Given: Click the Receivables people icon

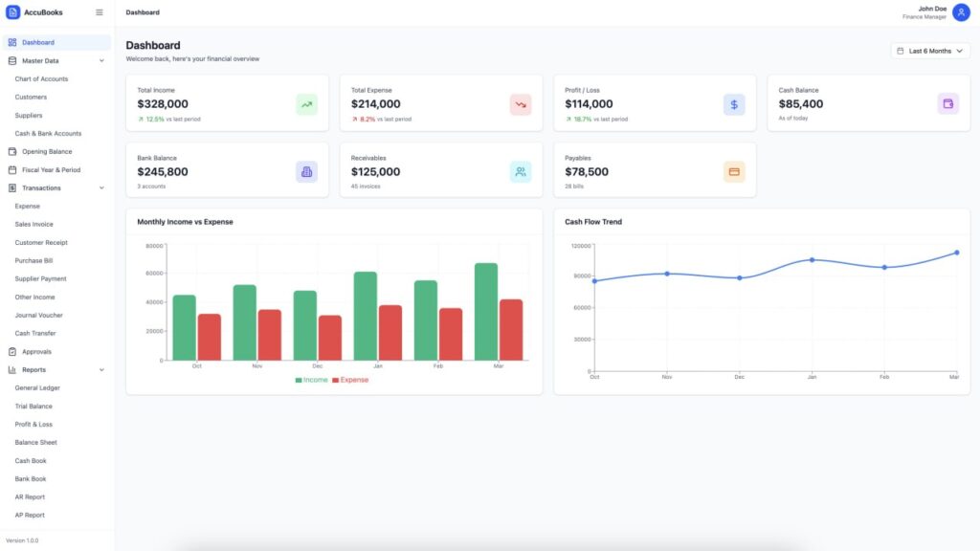Looking at the screenshot, I should (520, 172).
